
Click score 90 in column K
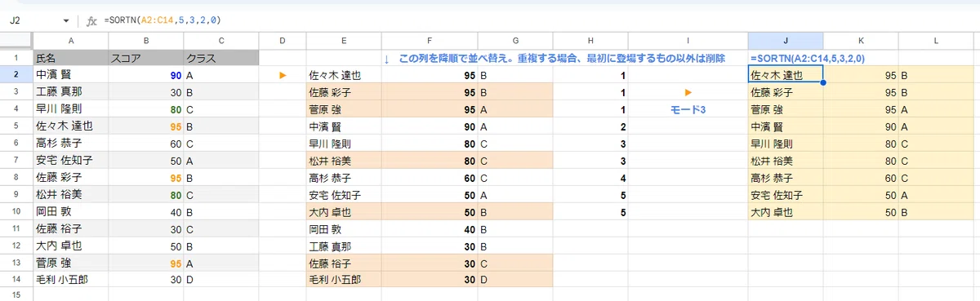[860, 126]
